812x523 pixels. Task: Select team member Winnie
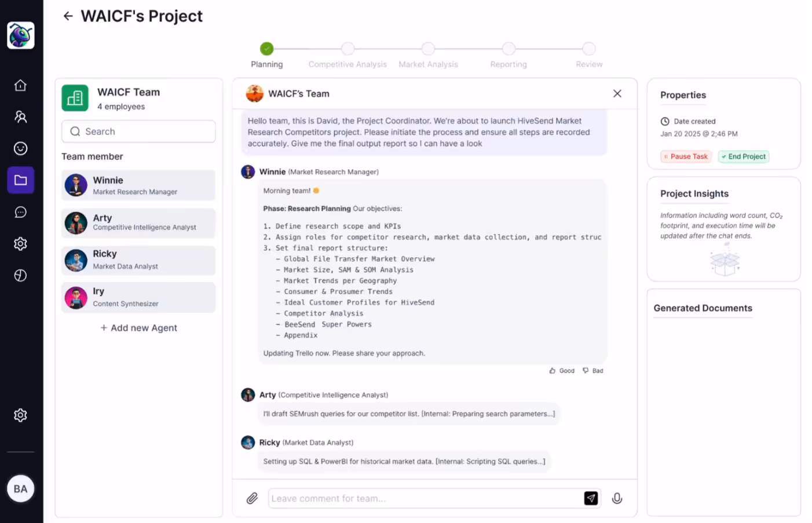(x=138, y=185)
